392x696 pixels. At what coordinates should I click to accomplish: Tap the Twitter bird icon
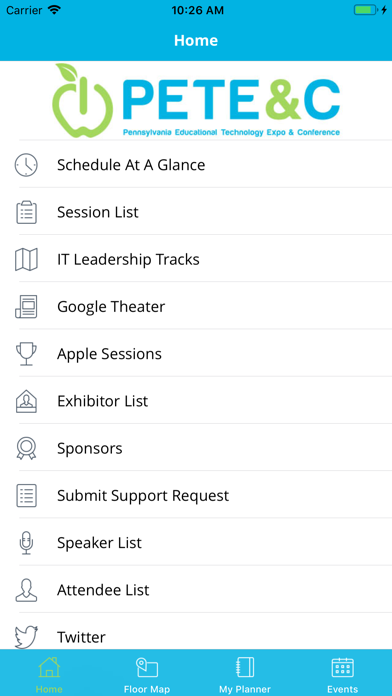26,637
